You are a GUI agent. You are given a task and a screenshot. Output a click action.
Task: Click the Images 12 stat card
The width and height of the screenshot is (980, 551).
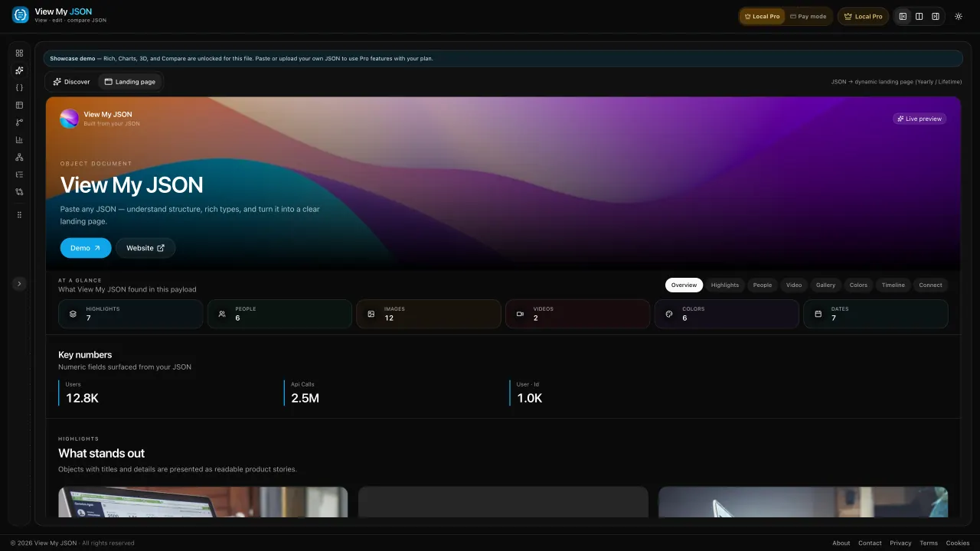429,314
